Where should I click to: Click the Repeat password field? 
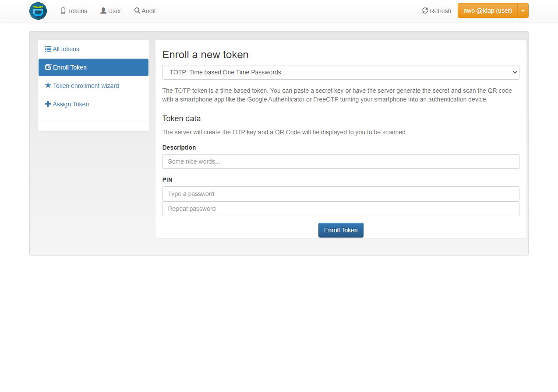pos(340,209)
